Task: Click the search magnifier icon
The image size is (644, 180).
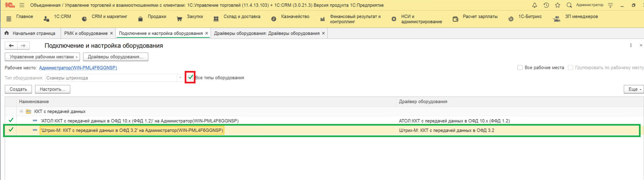Action: [569, 5]
